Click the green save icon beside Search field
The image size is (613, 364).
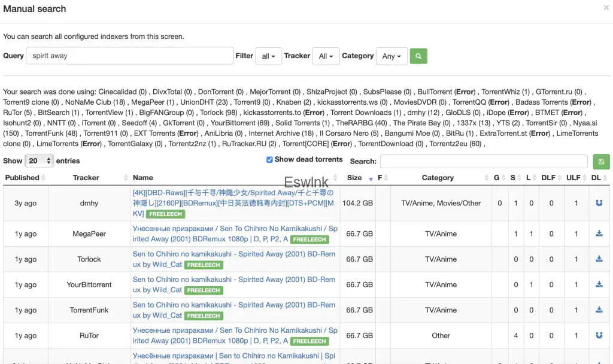[x=600, y=161]
